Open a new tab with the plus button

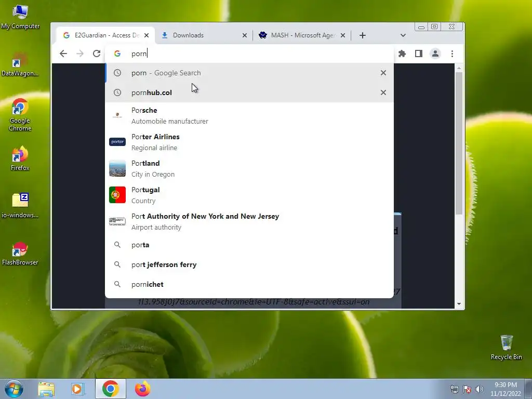click(x=362, y=35)
